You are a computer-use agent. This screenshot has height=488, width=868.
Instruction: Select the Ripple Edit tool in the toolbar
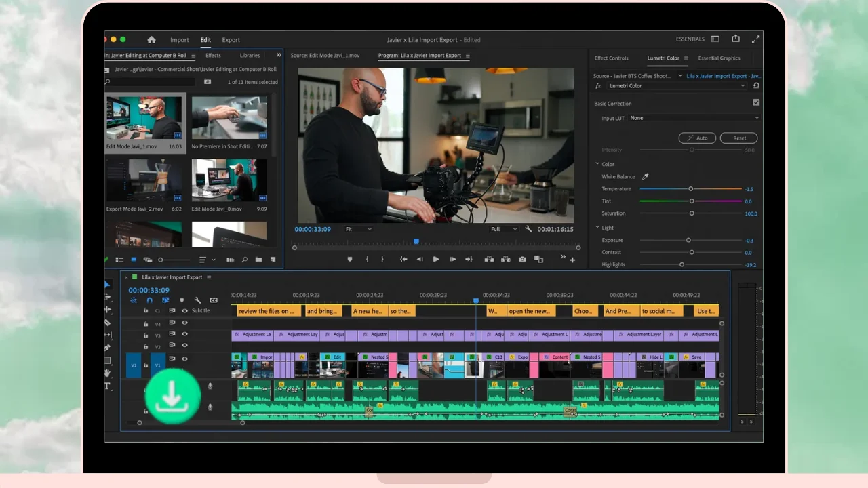[108, 310]
